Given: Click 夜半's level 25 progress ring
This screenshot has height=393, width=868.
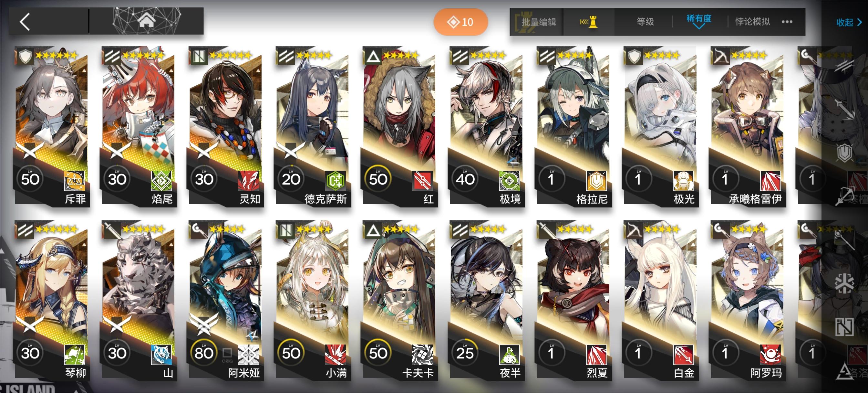Looking at the screenshot, I should click(x=465, y=353).
